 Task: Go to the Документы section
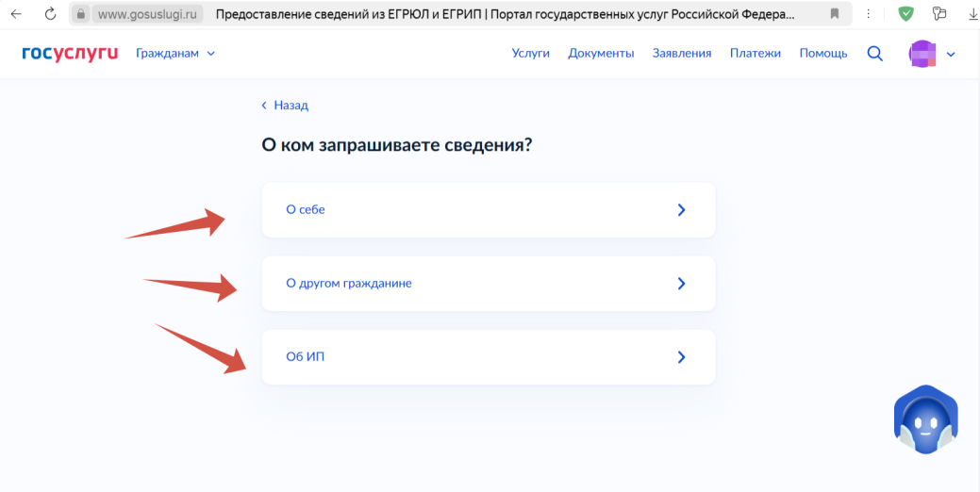[601, 54]
